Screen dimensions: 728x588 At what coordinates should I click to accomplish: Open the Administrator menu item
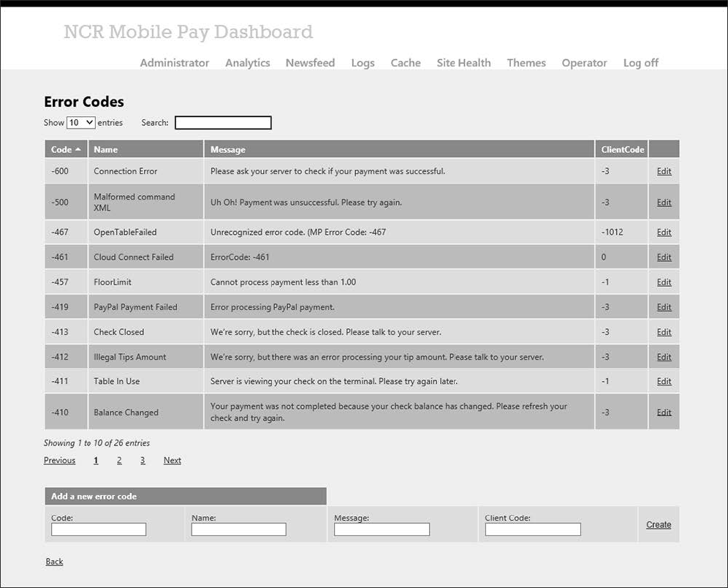[x=174, y=63]
